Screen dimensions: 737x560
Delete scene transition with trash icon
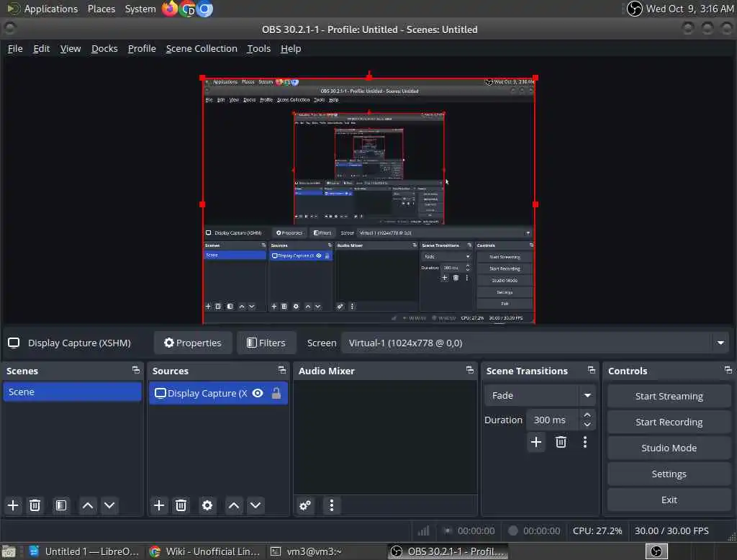[x=561, y=442]
